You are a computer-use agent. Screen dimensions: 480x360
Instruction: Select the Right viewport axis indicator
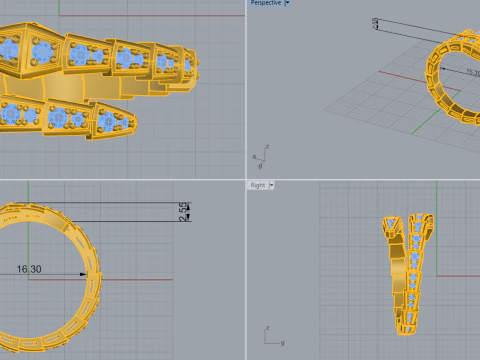274,336
